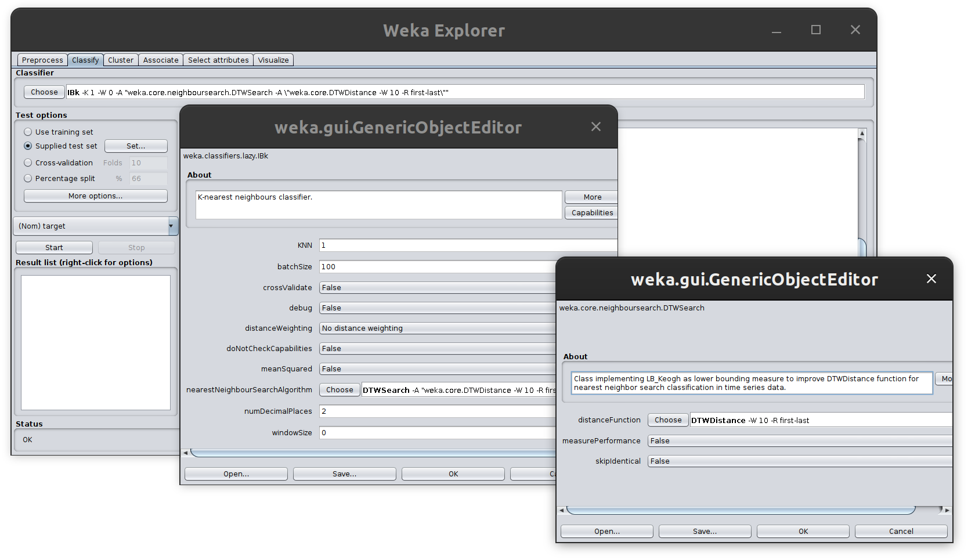This screenshot has height=560, width=975.
Task: Click the 'K-nearest neighbours classifier.' description
Action: pyautogui.click(x=255, y=197)
